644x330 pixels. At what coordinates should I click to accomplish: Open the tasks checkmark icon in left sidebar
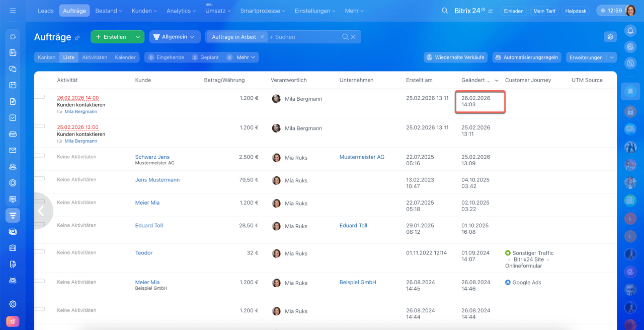13,117
